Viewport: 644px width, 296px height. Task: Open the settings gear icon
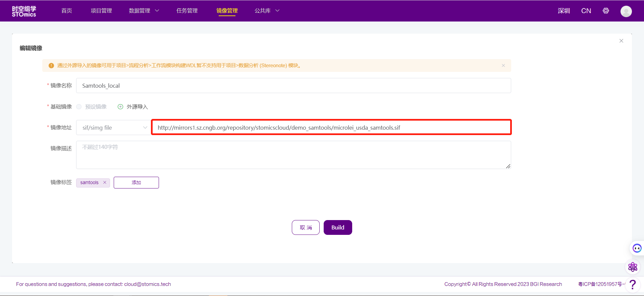pyautogui.click(x=606, y=11)
